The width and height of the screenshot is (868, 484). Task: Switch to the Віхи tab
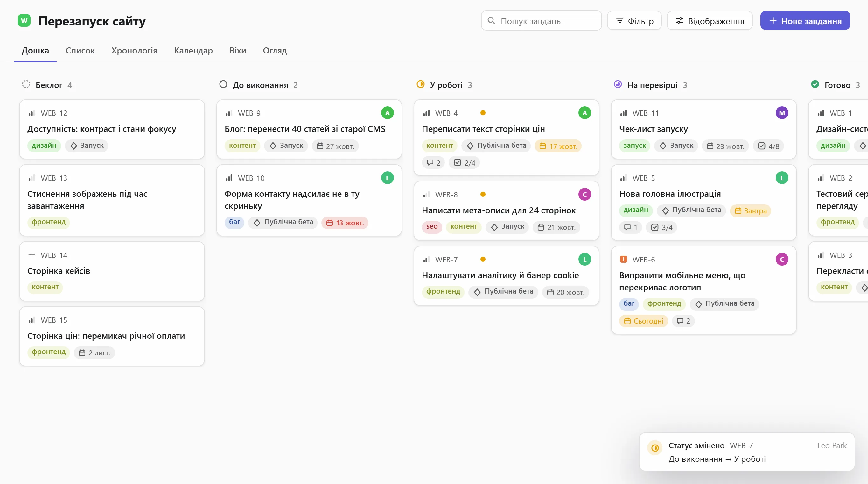tap(238, 51)
